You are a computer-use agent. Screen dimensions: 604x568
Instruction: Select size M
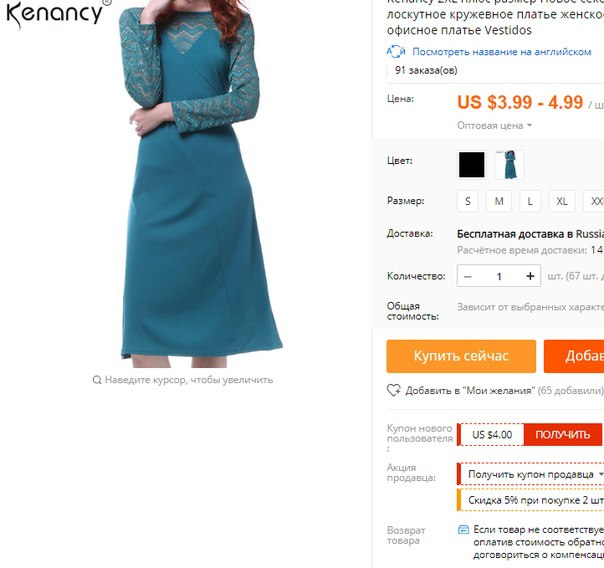[x=499, y=201]
